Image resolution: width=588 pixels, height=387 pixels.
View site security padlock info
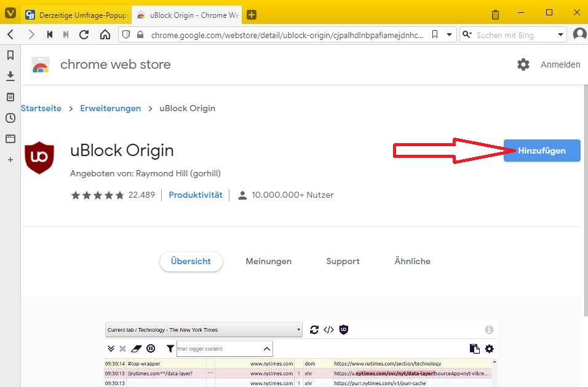[x=140, y=35]
